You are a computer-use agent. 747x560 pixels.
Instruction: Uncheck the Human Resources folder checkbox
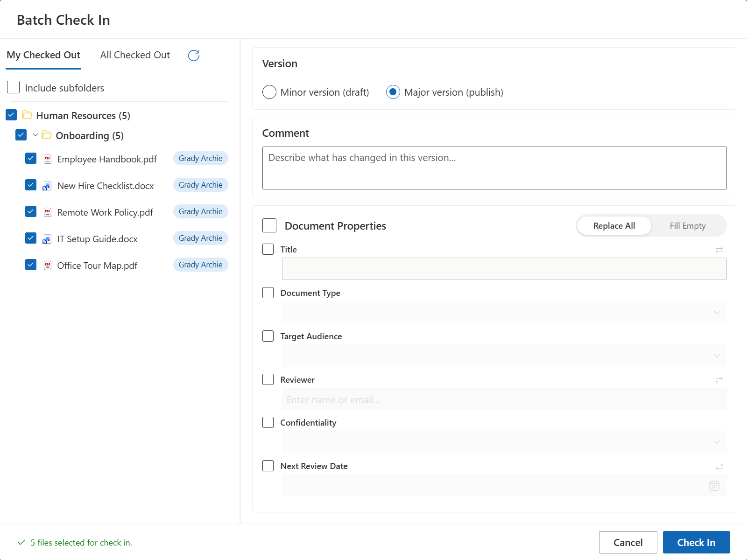tap(11, 115)
